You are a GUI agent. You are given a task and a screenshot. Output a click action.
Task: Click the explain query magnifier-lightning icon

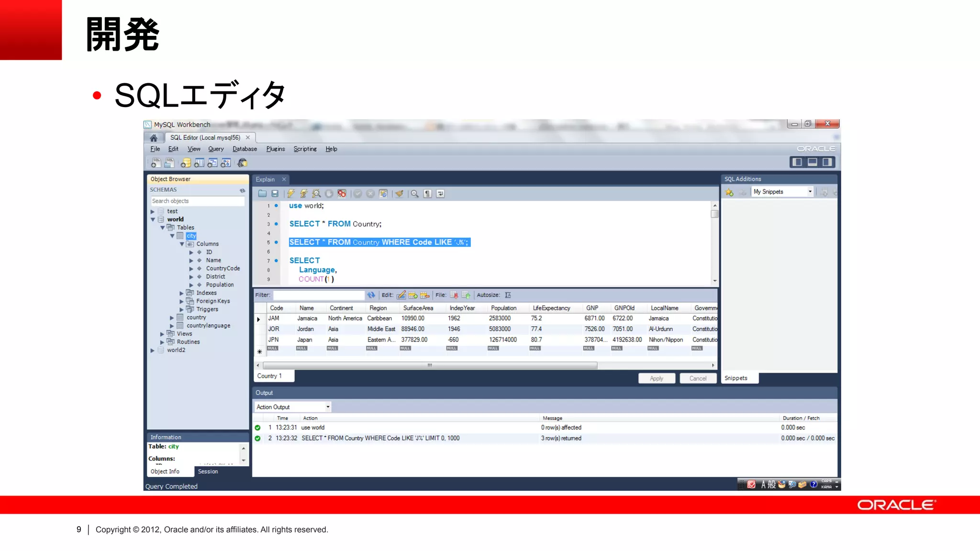tap(316, 194)
